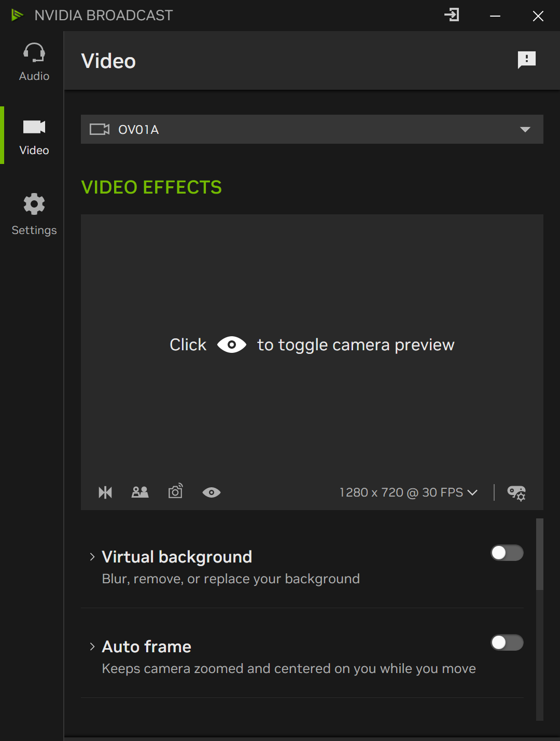Open the 1280 x 720 resolution dropdown
Screen dimensions: 560x741
click(x=408, y=492)
